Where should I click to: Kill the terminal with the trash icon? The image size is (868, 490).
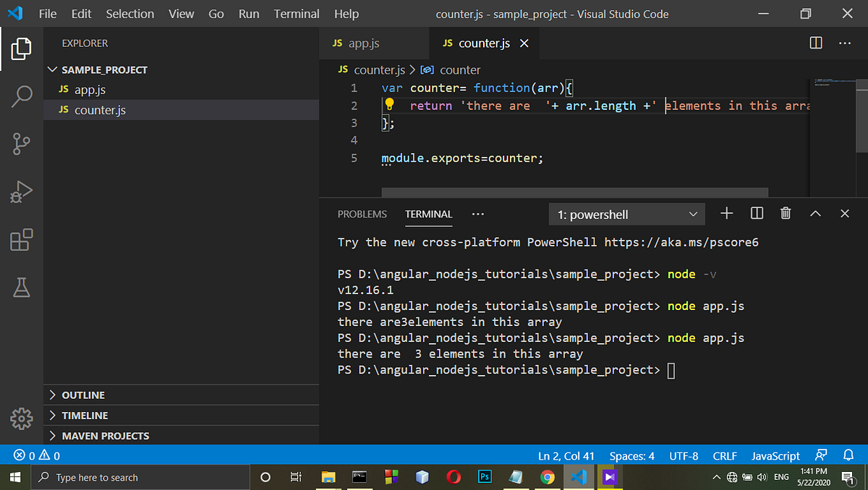point(786,213)
